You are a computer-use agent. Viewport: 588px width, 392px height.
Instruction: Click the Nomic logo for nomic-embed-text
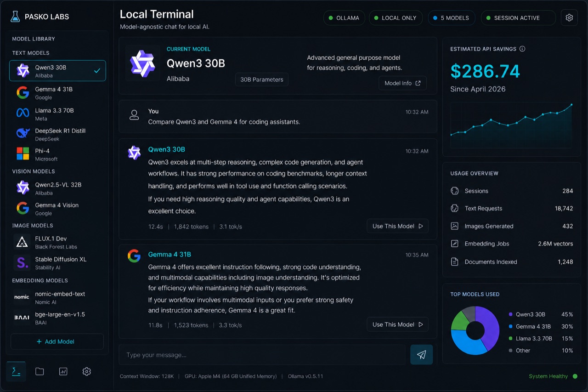[x=22, y=297]
